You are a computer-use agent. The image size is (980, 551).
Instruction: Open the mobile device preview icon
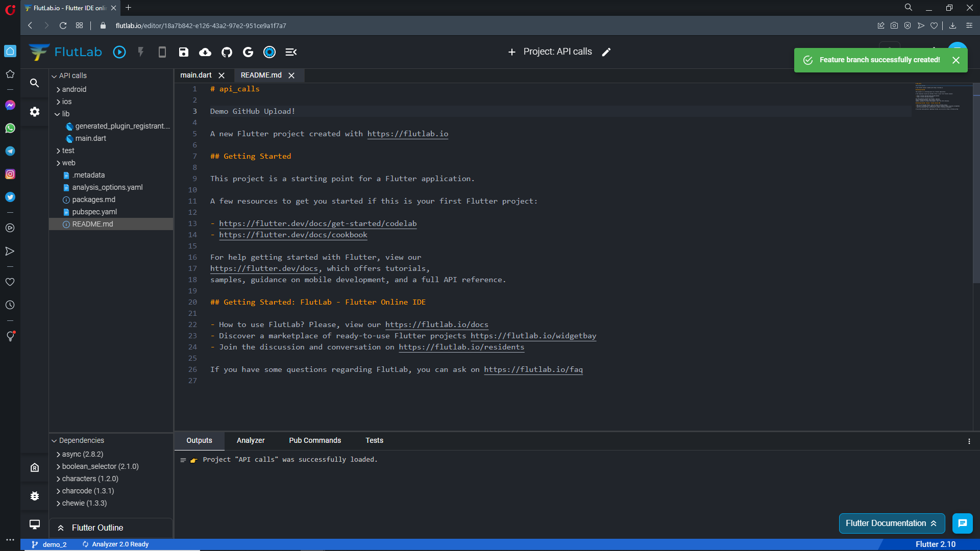[162, 52]
